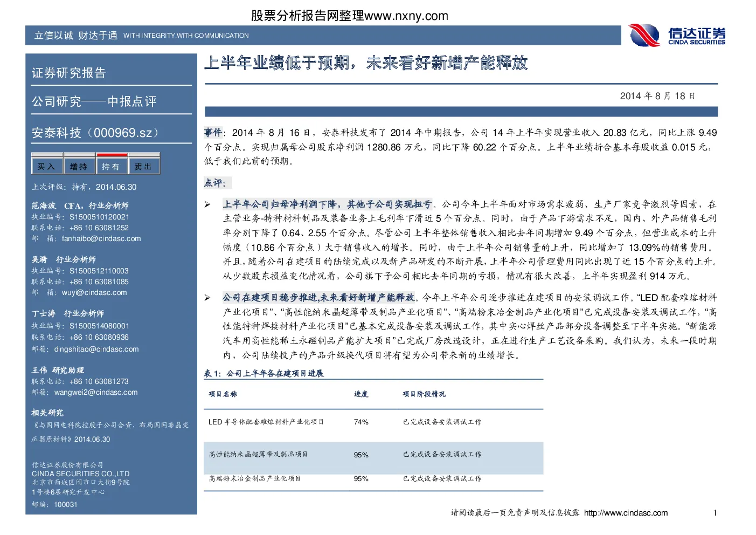The image size is (756, 535).
Task: Open the http://www.cindasc.com footer link
Action: coord(626,513)
